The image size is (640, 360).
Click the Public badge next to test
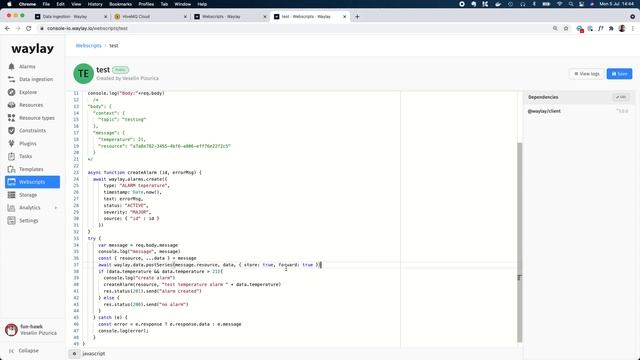pos(120,70)
